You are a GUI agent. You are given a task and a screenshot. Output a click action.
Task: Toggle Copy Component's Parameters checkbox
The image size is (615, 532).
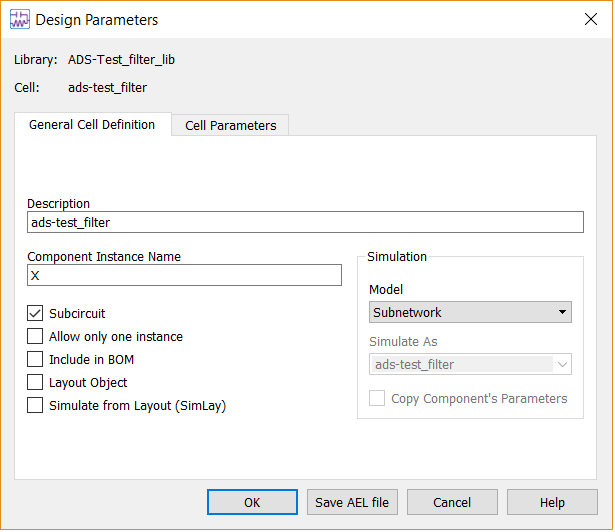[x=377, y=398]
